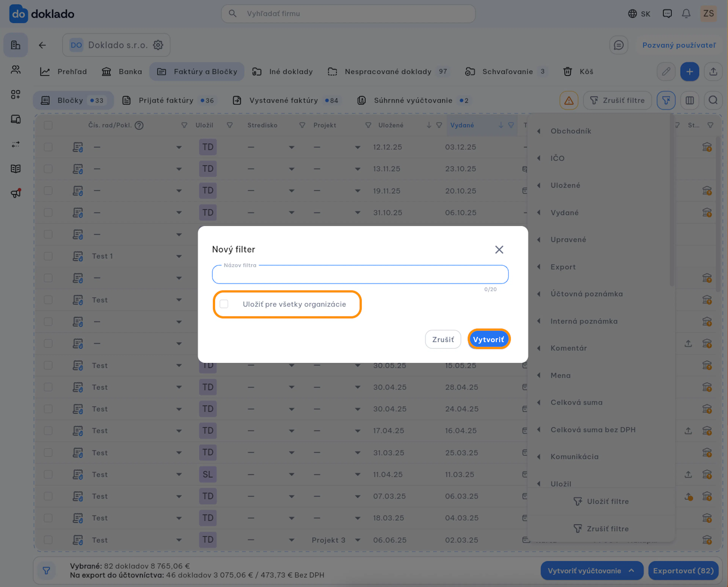Image resolution: width=728 pixels, height=587 pixels.
Task: Click Zrušiť filtre in the top toolbar
Action: tap(617, 100)
